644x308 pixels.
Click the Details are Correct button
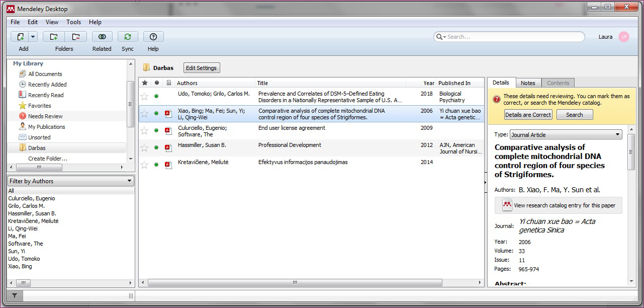coord(528,115)
